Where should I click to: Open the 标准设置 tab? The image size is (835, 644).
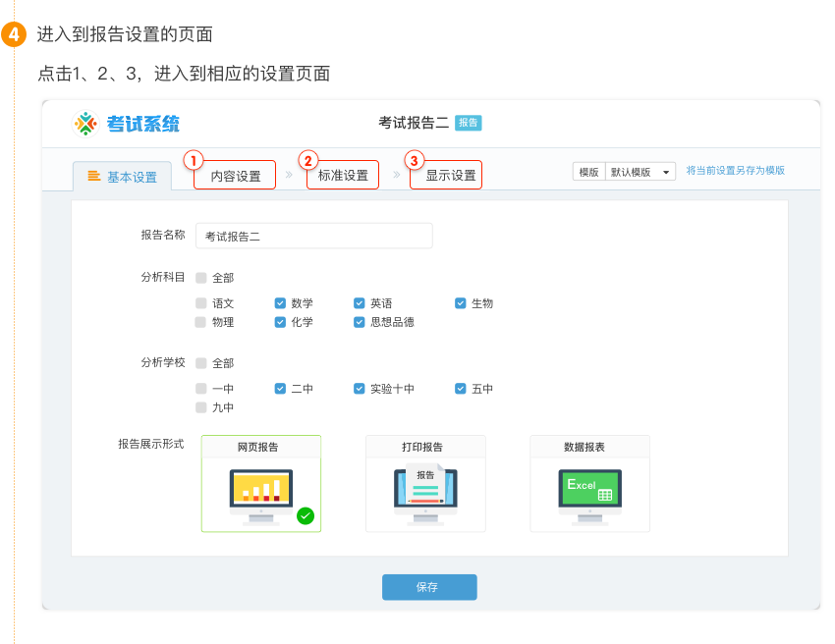[x=343, y=176]
